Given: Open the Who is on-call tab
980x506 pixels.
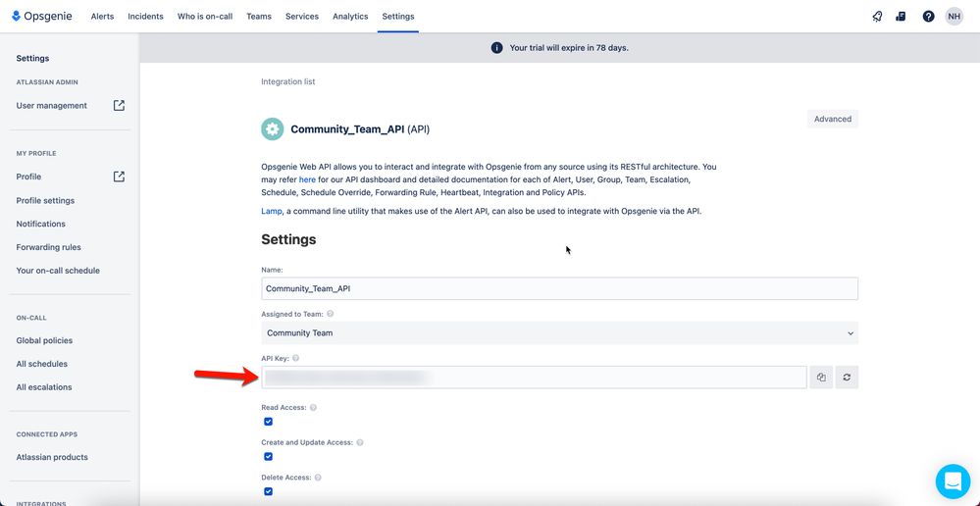Looking at the screenshot, I should point(205,17).
